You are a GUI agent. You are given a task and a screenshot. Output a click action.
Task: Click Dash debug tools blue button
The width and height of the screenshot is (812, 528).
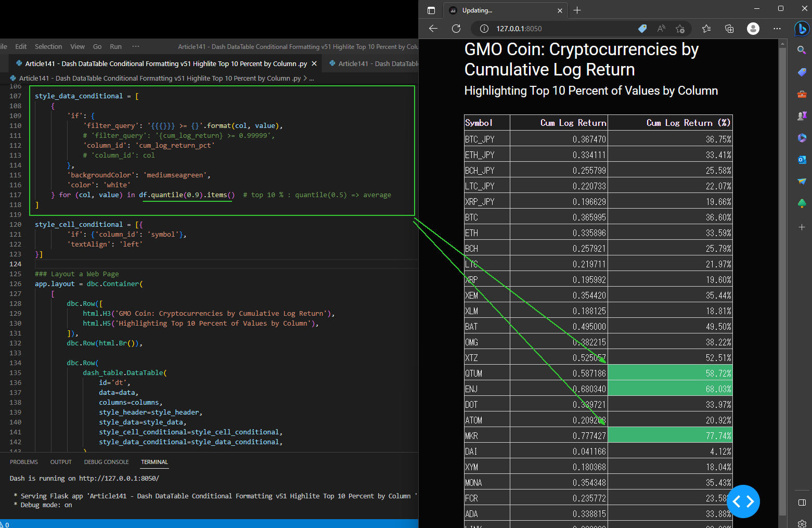click(743, 501)
